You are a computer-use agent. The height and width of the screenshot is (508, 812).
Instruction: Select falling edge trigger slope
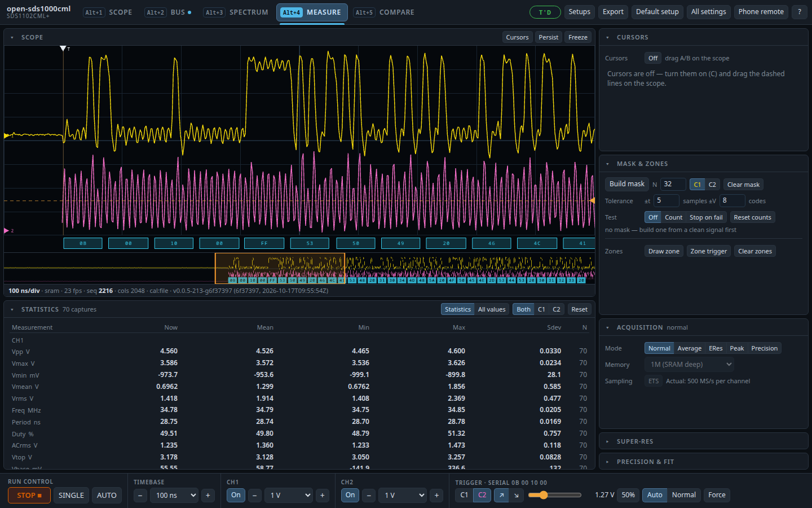(517, 495)
